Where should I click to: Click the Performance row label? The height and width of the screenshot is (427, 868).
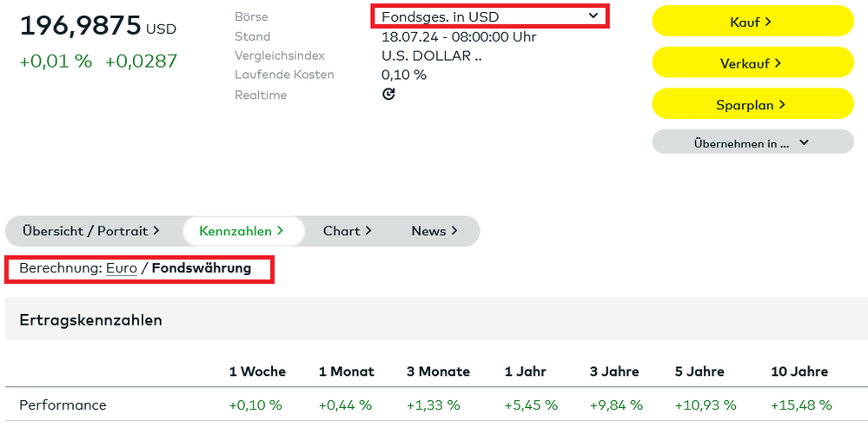63,405
